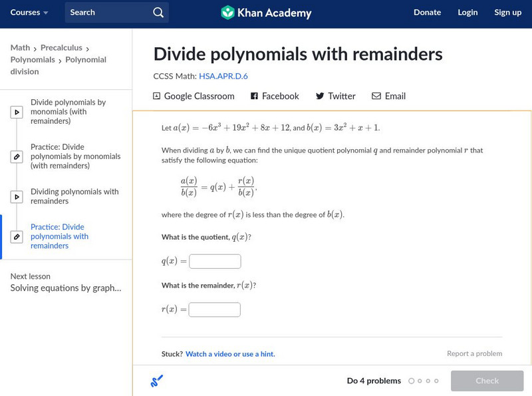Click the Login menu item
532x396 pixels.
point(467,13)
